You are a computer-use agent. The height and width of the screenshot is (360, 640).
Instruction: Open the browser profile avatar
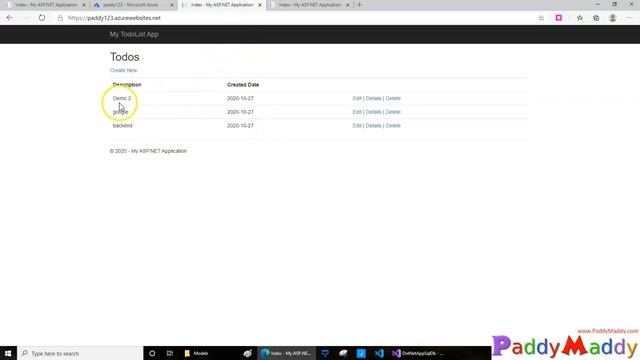[x=613, y=18]
